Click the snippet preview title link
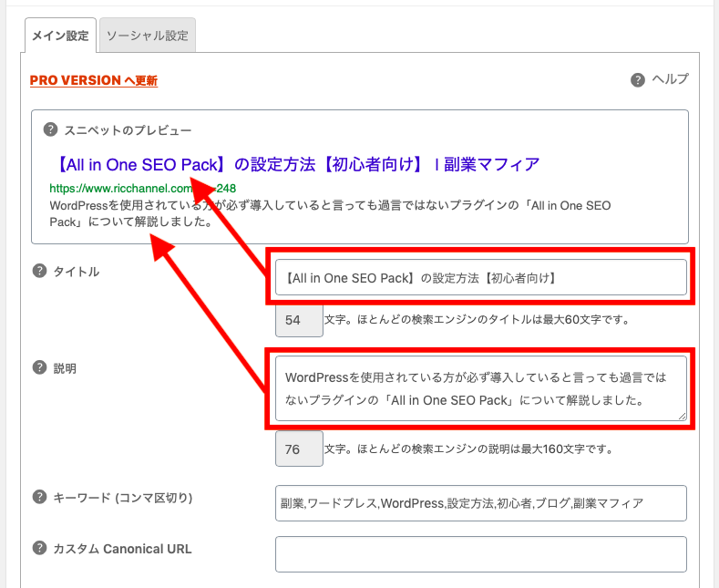 pos(298,164)
